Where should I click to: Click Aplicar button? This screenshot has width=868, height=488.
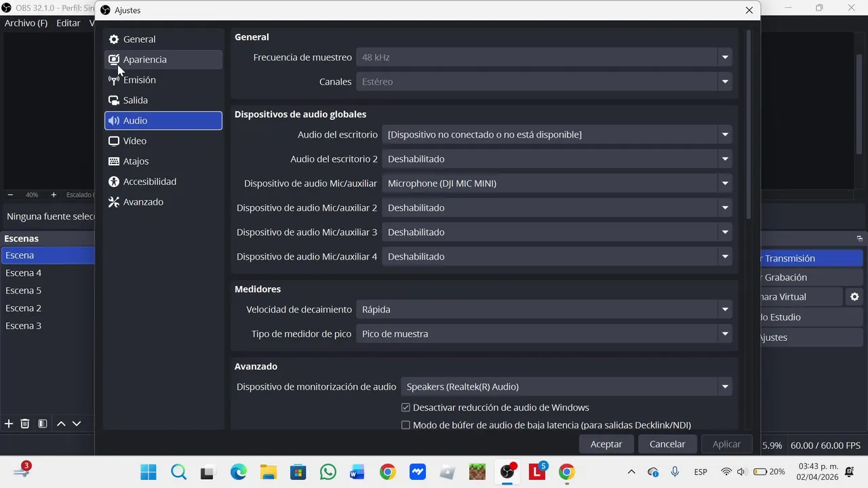pyautogui.click(x=726, y=444)
